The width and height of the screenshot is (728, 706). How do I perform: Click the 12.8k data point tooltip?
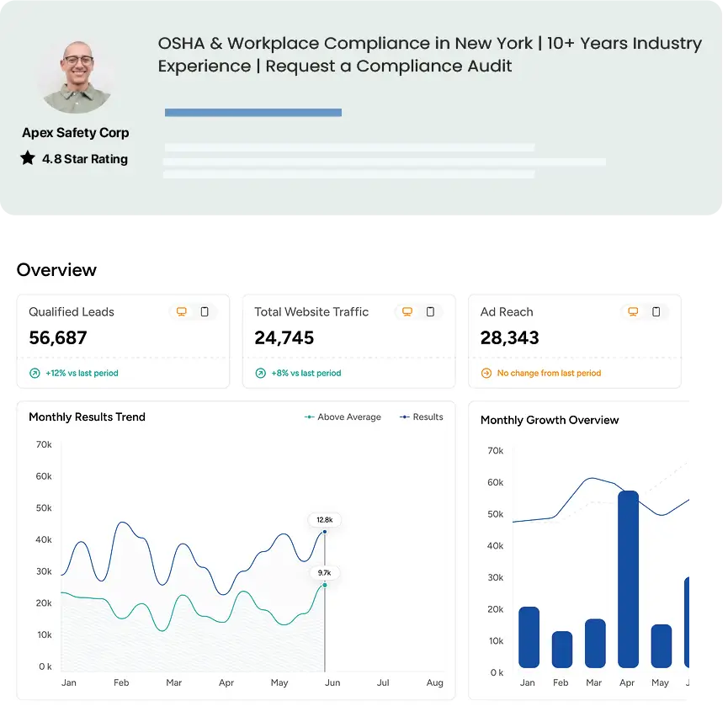coord(325,520)
